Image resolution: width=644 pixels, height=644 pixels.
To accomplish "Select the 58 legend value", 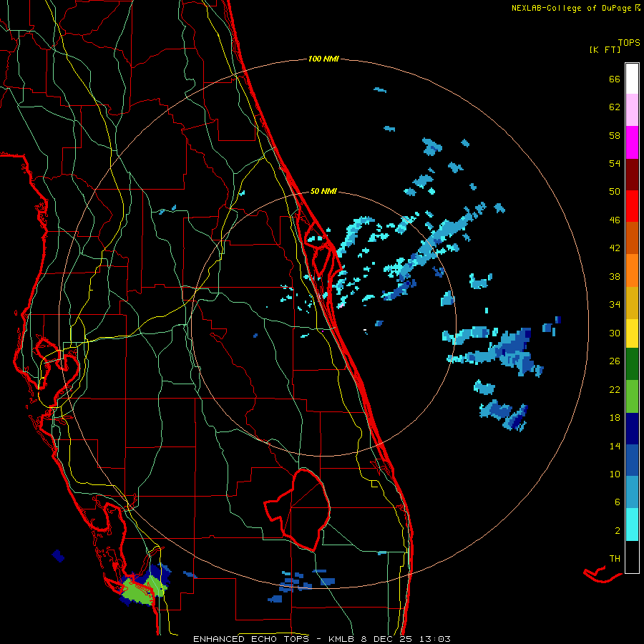I will 615,135.
